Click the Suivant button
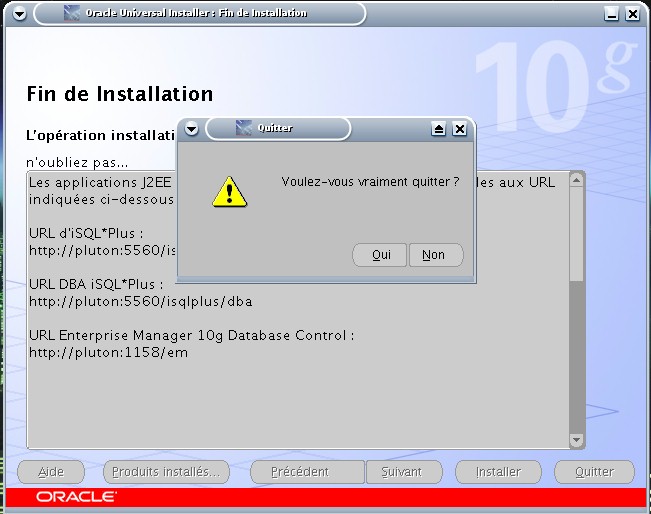The height and width of the screenshot is (514, 651). tap(404, 472)
